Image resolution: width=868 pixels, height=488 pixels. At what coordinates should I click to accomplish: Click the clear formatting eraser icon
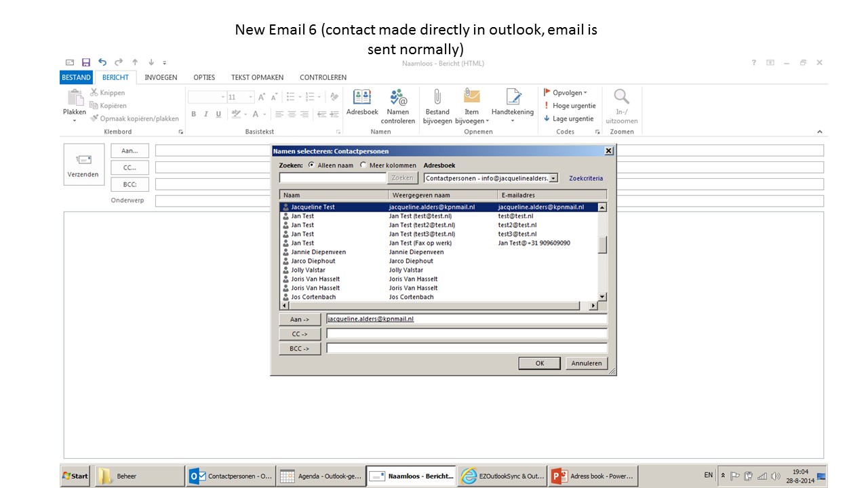pos(334,97)
